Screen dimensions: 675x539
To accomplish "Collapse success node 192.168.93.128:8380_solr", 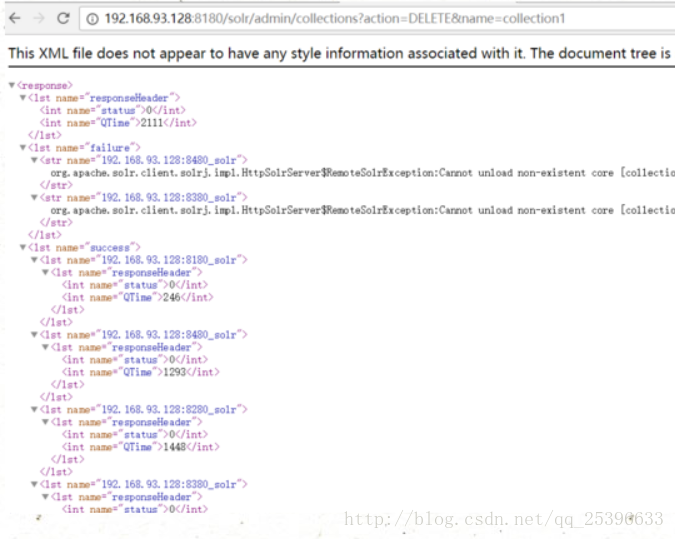I will tap(34, 484).
